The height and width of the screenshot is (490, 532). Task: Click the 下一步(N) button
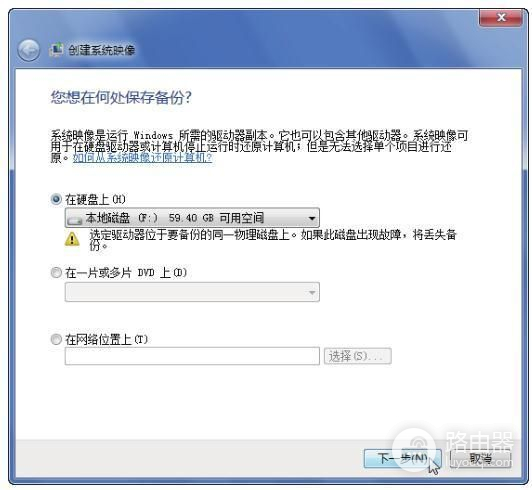point(403,459)
